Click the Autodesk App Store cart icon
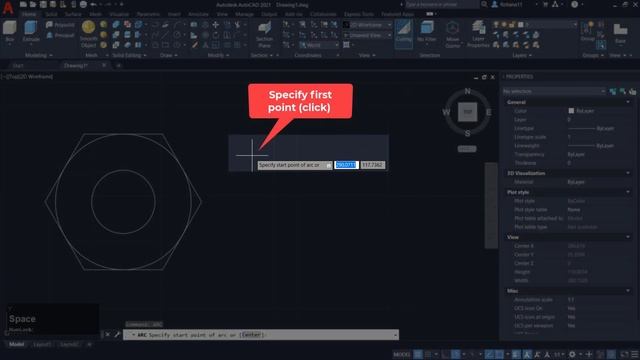The height and width of the screenshot is (360, 640). coord(545,4)
